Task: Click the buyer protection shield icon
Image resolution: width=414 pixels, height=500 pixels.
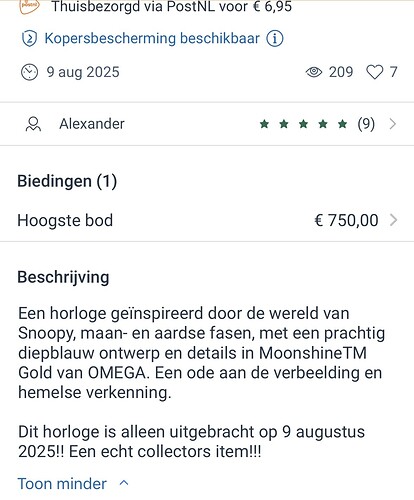Action: (29, 39)
